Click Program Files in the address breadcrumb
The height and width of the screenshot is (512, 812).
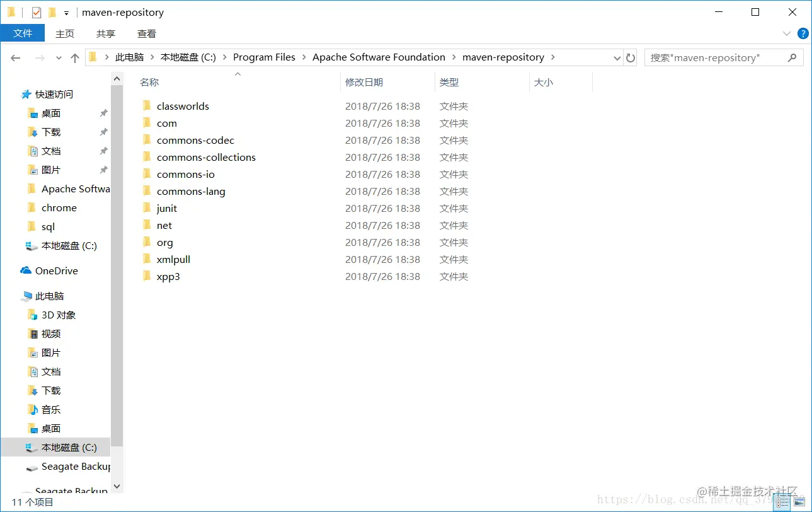click(264, 57)
